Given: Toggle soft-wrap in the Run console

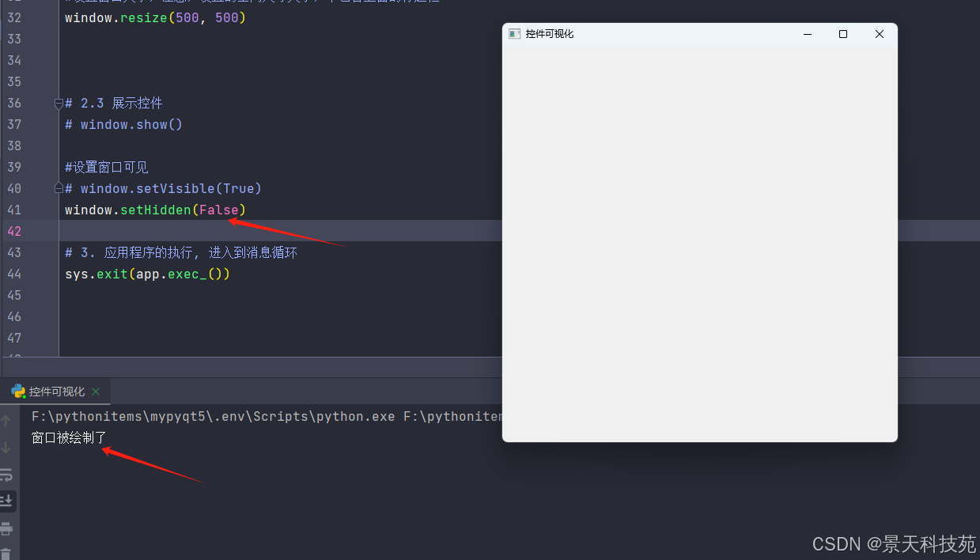Looking at the screenshot, I should pyautogui.click(x=6, y=475).
